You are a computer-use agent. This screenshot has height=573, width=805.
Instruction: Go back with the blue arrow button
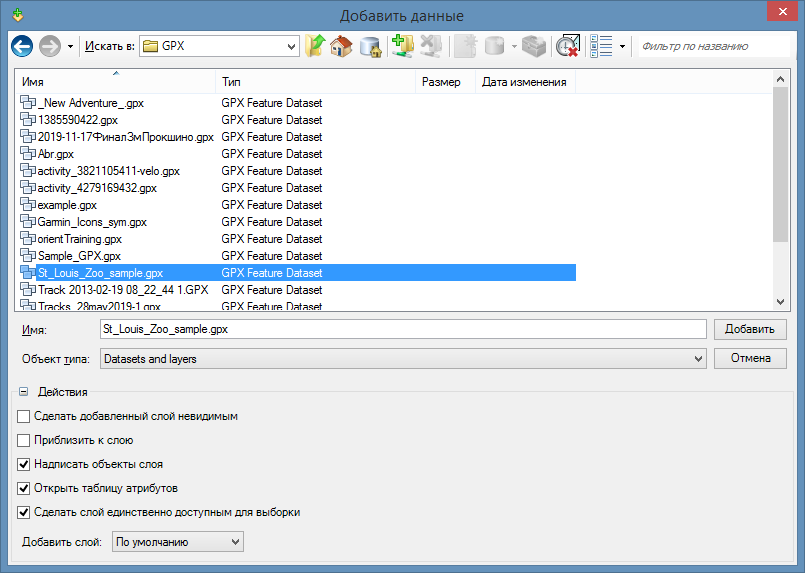point(22,46)
